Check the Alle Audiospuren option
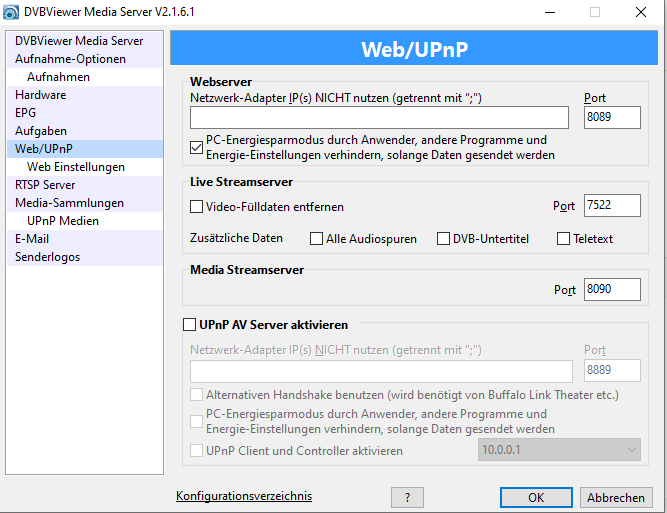 [x=316, y=239]
